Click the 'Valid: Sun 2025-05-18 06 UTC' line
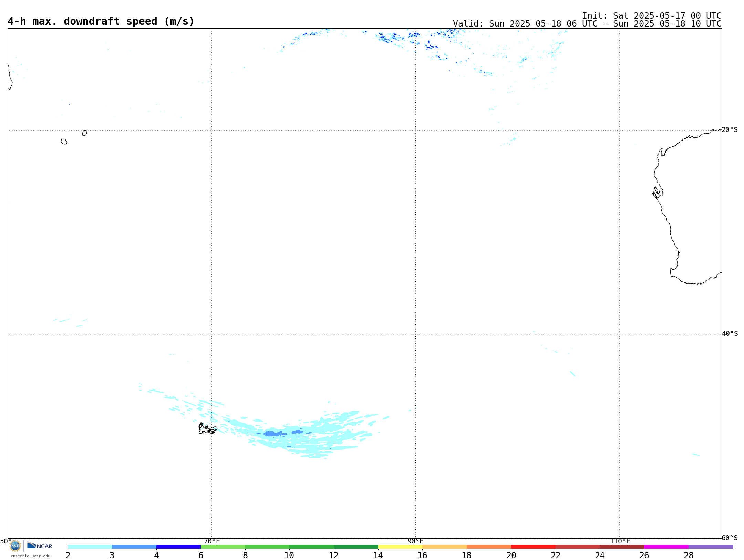The width and height of the screenshot is (744, 560). coord(587,24)
